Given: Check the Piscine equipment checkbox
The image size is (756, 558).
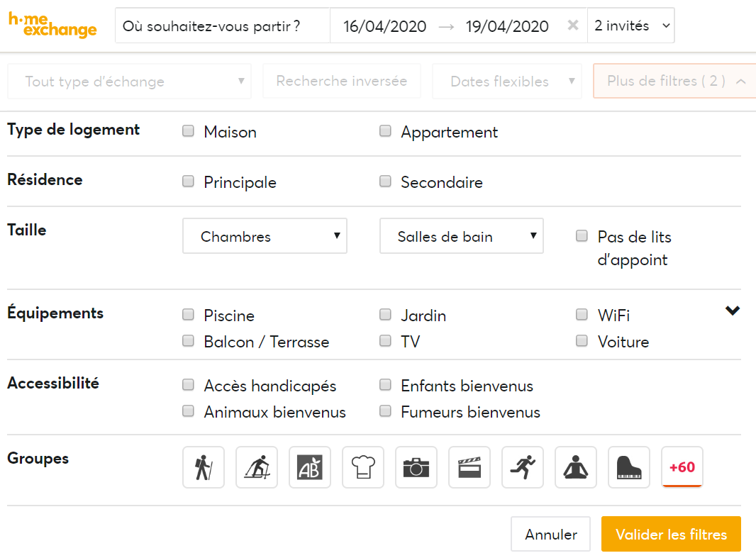Looking at the screenshot, I should click(188, 314).
